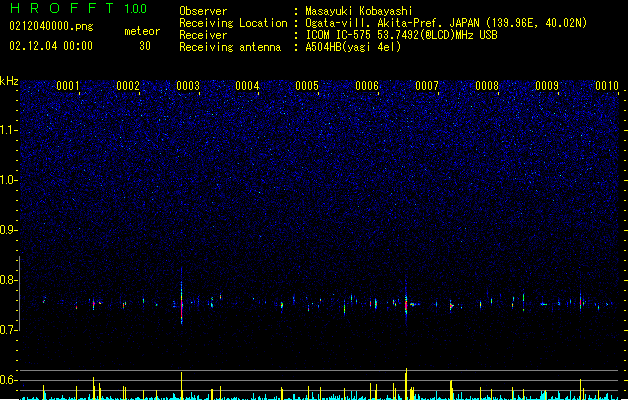Click the Receiving antenna label
This screenshot has height=400, width=629.
(230, 47)
